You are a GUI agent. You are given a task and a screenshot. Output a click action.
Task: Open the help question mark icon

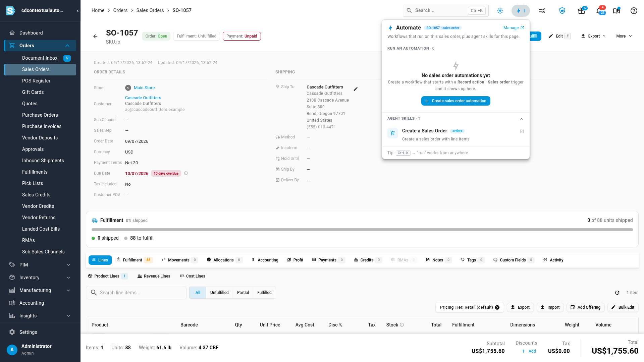tap(634, 11)
